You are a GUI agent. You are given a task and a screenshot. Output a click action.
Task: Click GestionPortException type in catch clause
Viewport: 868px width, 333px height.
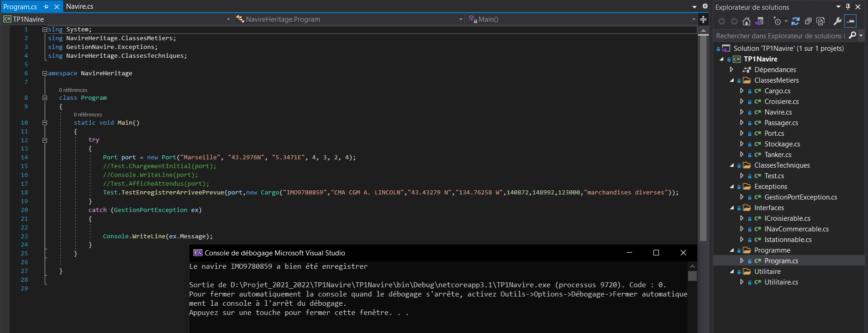[x=150, y=210]
